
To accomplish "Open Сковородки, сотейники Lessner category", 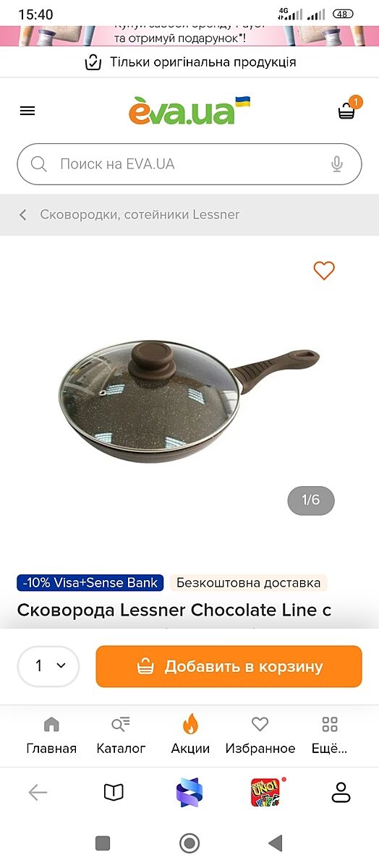I will click(140, 215).
